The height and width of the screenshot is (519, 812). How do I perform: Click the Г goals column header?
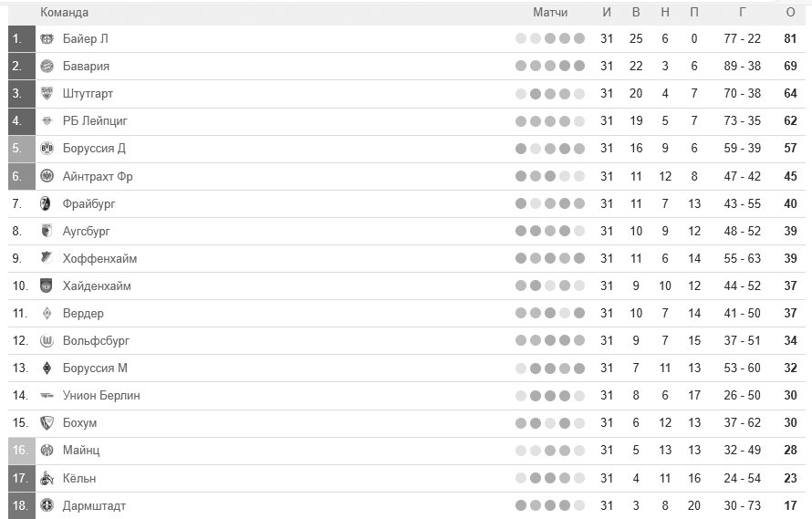pos(742,12)
